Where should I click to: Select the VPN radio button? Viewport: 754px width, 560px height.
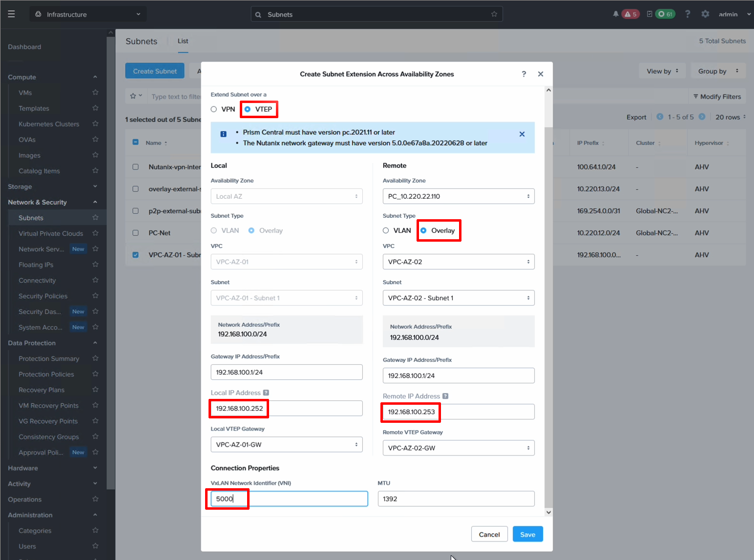214,109
